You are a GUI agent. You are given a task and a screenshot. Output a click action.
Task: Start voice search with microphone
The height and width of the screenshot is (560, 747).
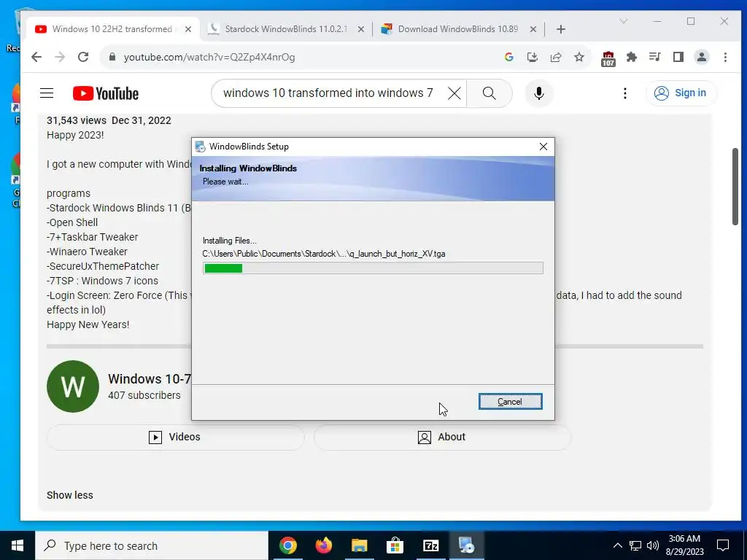[539, 93]
